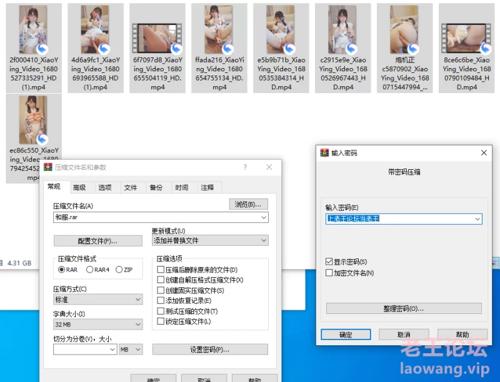Click the 设置密码(P)... button
This screenshot has width=500, height=382.
[210, 349]
